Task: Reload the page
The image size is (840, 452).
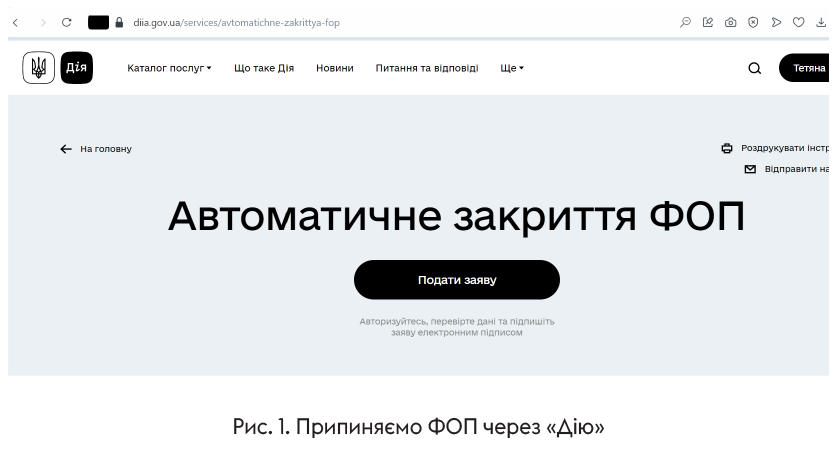Action: point(67,22)
